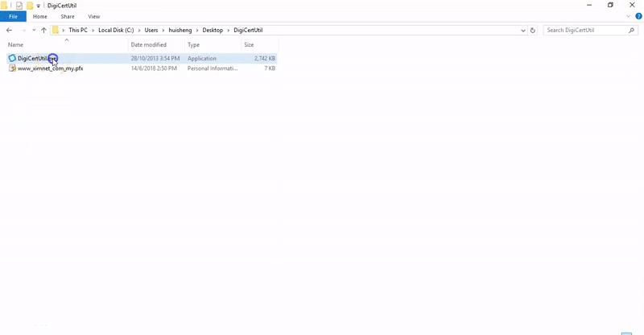
Task: Refresh the folder view
Action: coord(533,30)
